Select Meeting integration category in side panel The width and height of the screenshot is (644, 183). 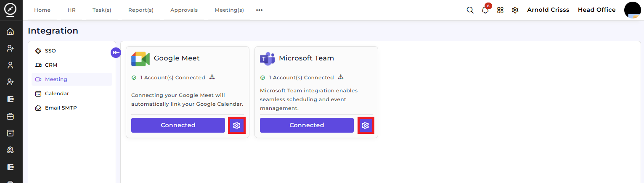coord(72,79)
